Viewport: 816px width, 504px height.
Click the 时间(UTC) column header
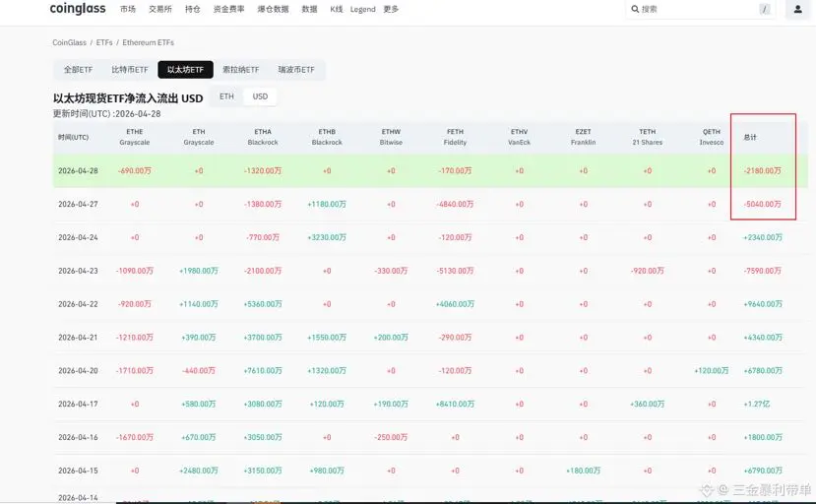(74, 137)
